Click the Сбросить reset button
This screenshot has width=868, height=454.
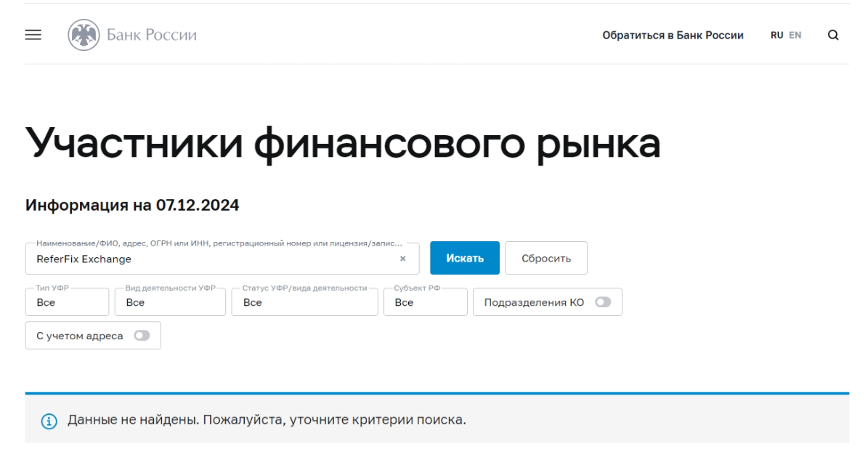point(546,256)
